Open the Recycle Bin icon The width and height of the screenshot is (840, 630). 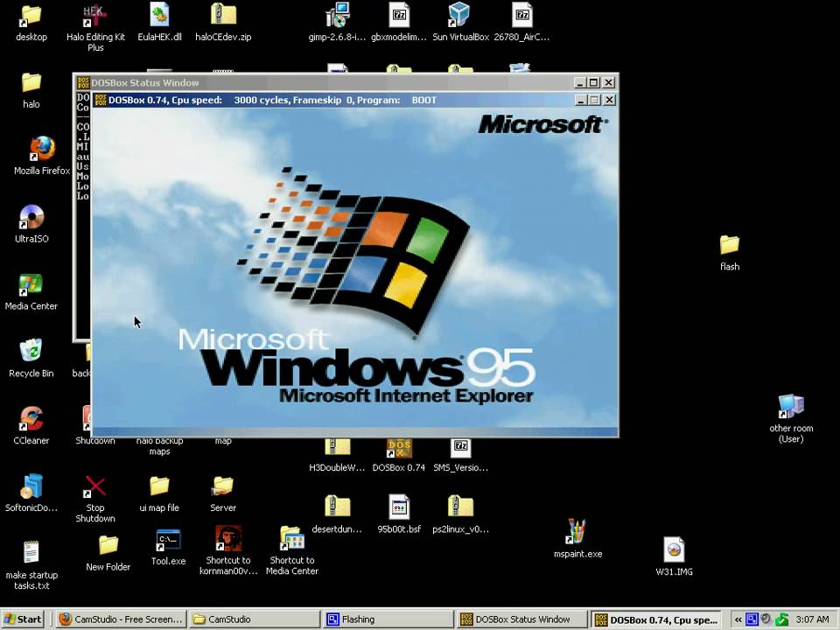[31, 352]
